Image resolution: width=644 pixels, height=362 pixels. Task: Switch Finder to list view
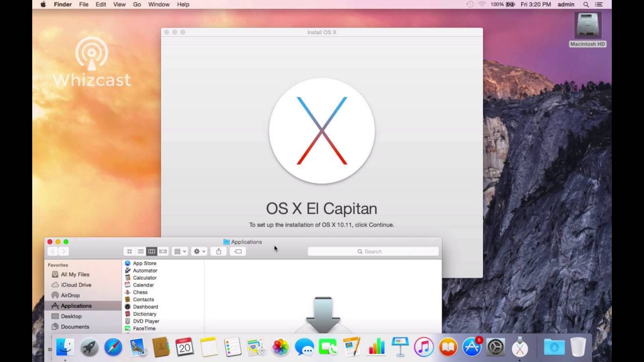coord(141,251)
